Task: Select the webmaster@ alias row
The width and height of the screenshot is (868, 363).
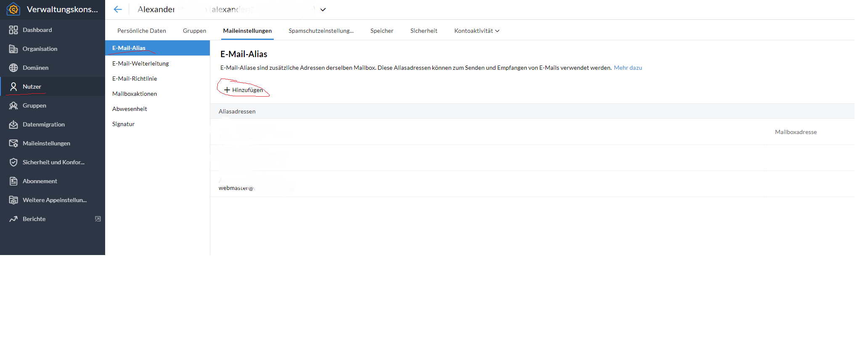Action: [x=532, y=184]
